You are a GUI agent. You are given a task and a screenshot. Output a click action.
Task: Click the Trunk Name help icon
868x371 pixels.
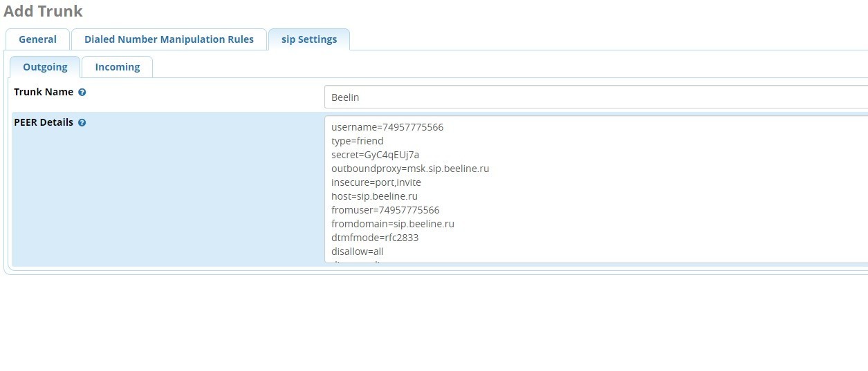(x=82, y=92)
